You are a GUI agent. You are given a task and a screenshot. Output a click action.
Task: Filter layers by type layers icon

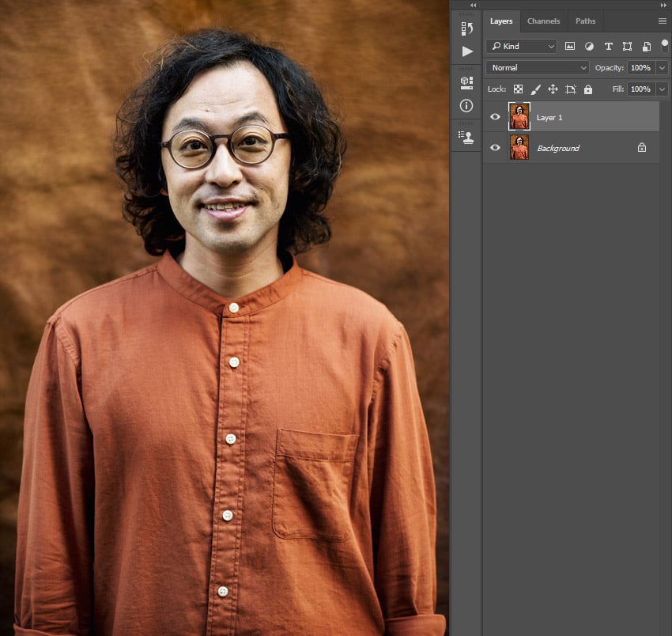pyautogui.click(x=608, y=46)
